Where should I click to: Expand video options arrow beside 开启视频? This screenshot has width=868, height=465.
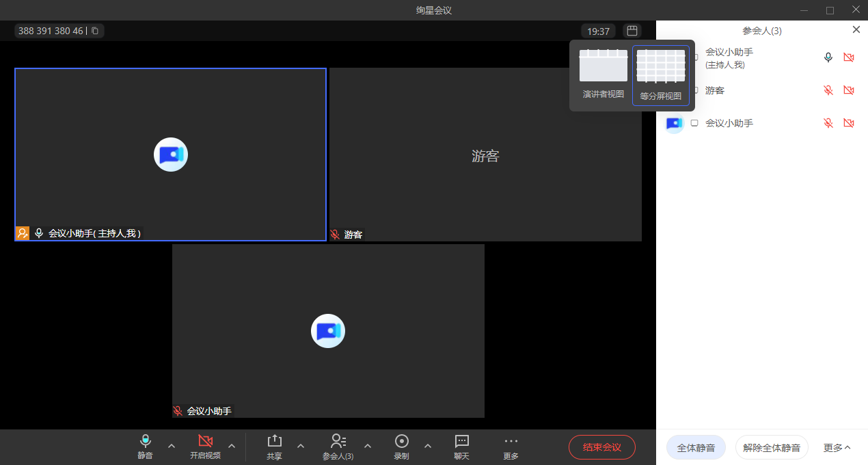pyautogui.click(x=232, y=446)
